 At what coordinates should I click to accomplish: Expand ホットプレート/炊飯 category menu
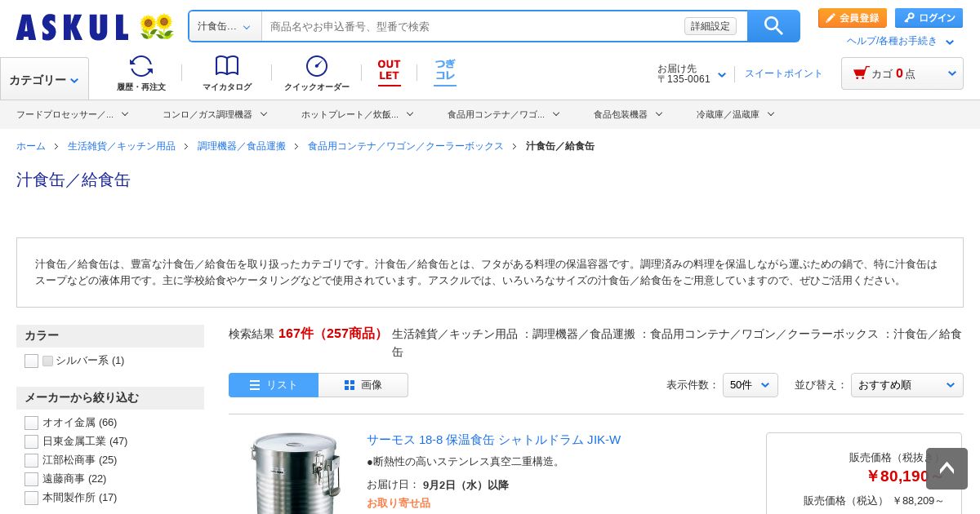click(x=358, y=114)
